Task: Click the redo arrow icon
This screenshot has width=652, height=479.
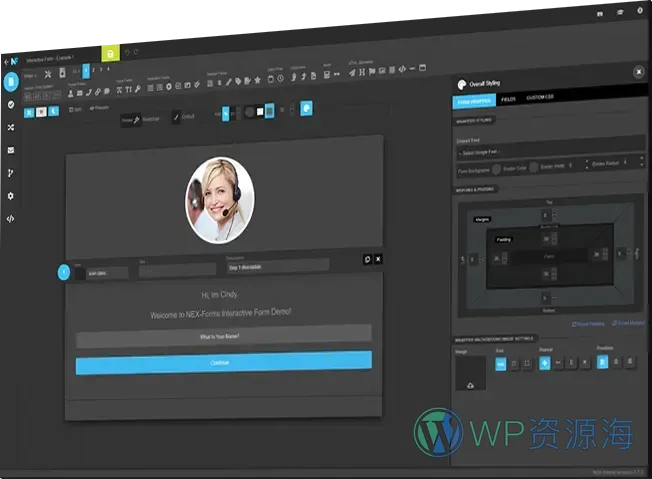Action: click(x=136, y=52)
